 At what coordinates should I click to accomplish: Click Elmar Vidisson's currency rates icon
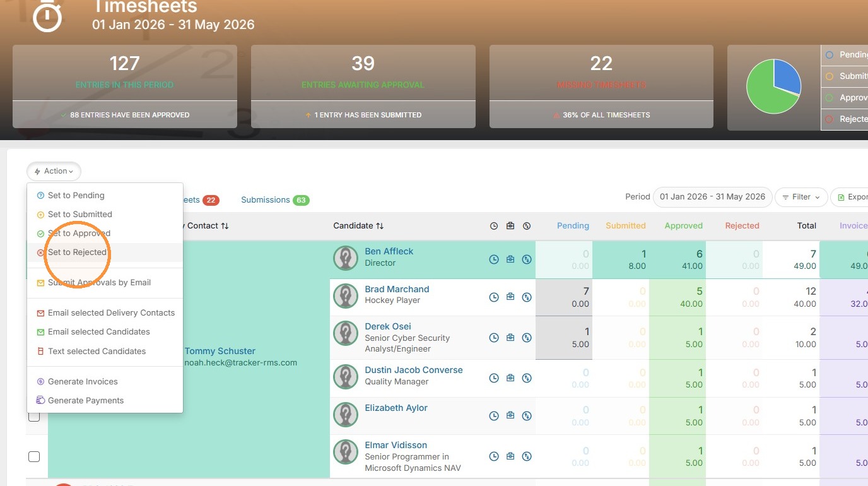(x=527, y=456)
